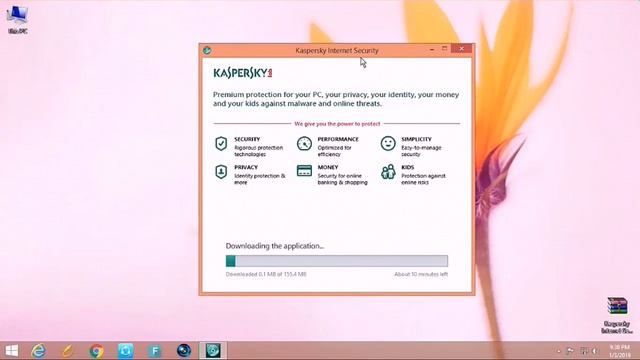Click the network tray icon

(x=584, y=351)
